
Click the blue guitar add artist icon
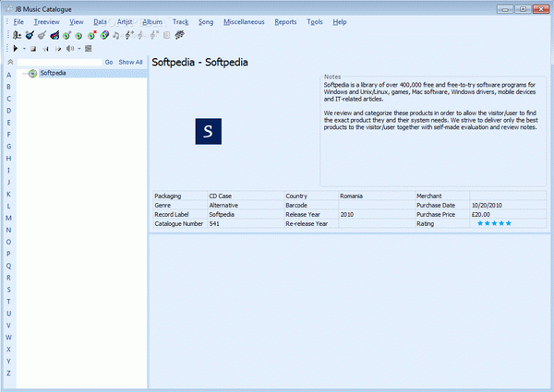click(x=30, y=35)
